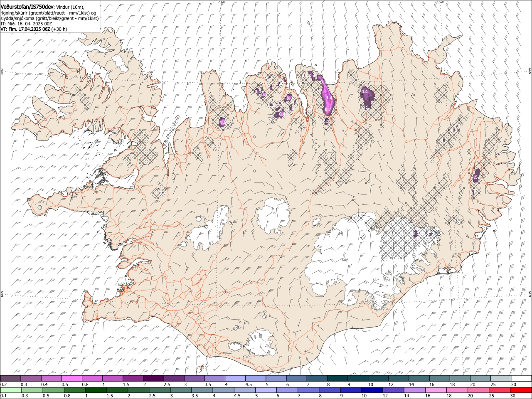This screenshot has width=532, height=399.
Task: Select bright red rain swatch above 30
Action: (521, 390)
